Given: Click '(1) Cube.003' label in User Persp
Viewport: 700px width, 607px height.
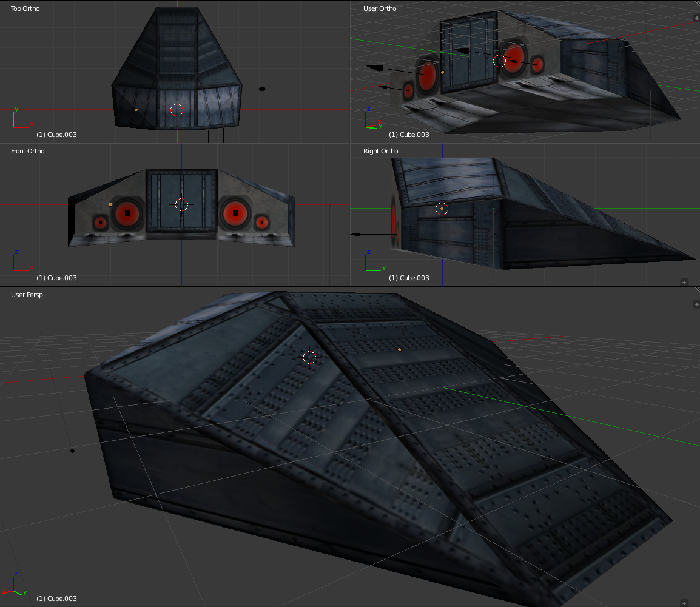Looking at the screenshot, I should click(x=56, y=599).
